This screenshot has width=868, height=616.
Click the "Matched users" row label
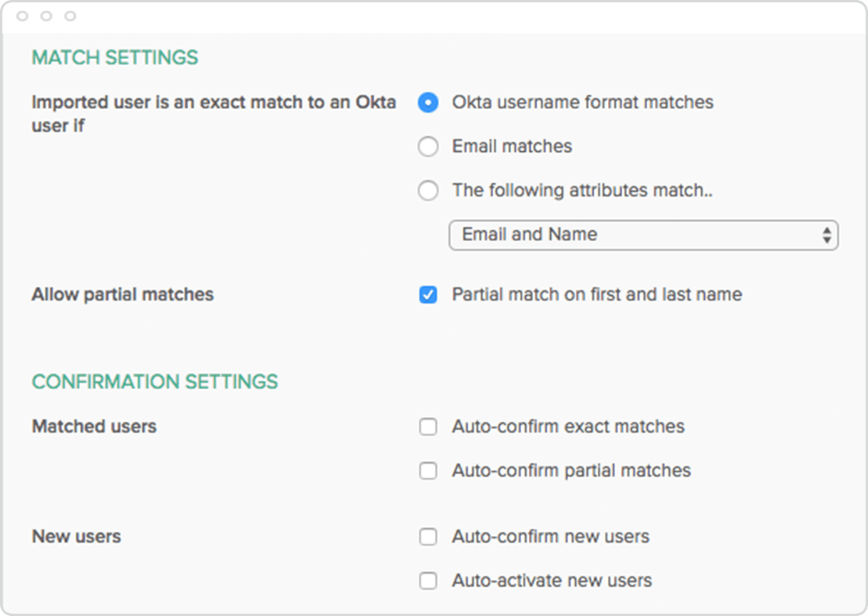click(94, 427)
